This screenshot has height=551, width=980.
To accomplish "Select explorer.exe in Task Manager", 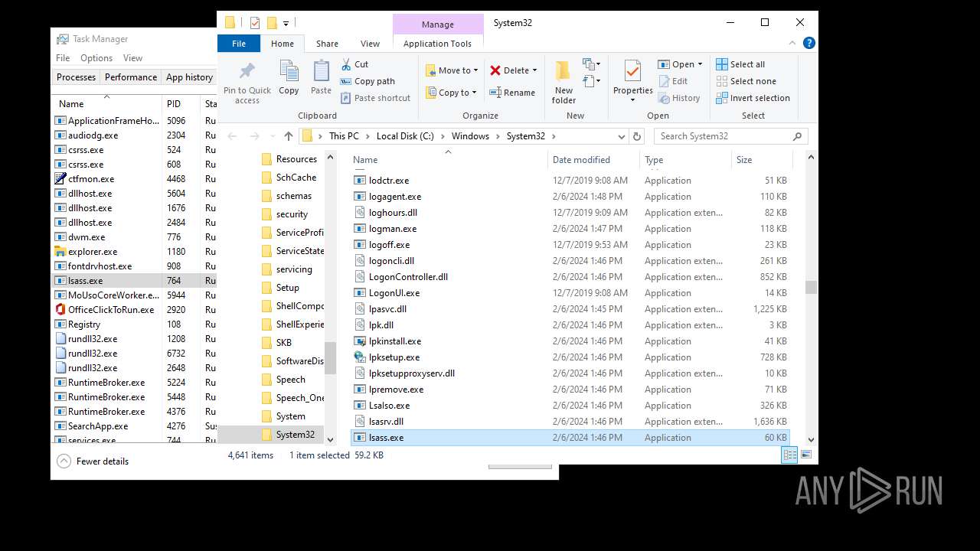I will pyautogui.click(x=135, y=252).
